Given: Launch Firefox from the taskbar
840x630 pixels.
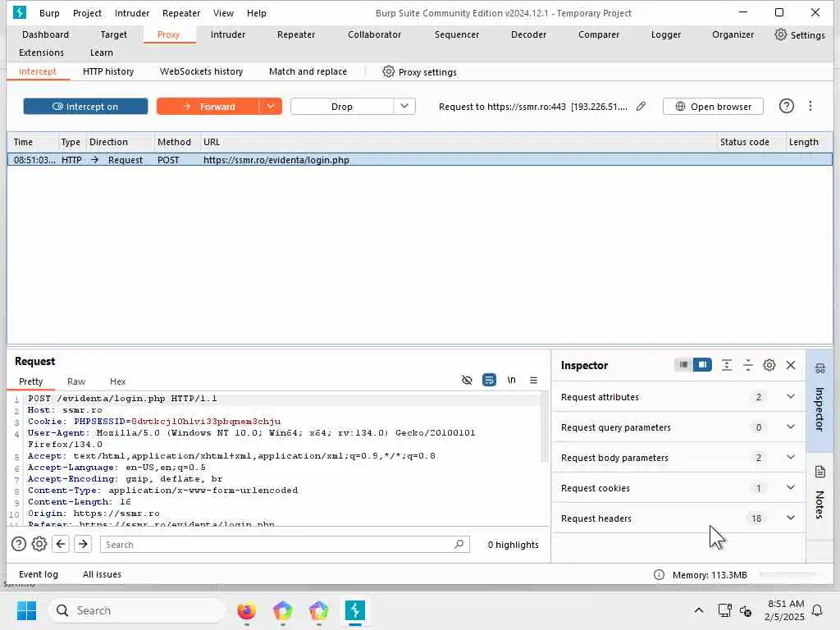Looking at the screenshot, I should coord(246,610).
